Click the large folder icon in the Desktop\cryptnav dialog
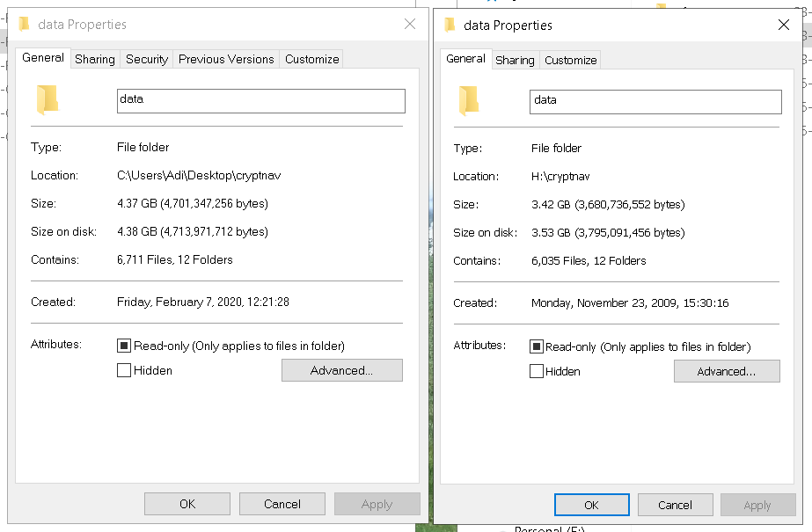Screen dimensions: 812x532 [48, 100]
